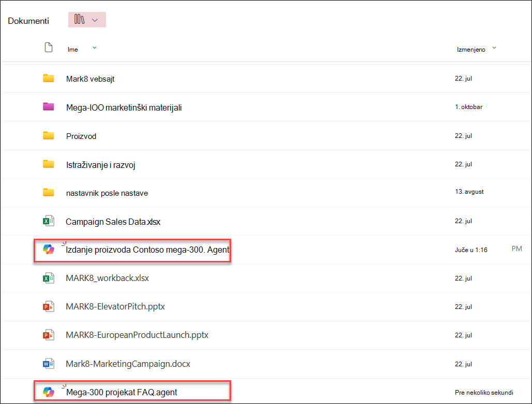Click 22. jul date for MARK8_workback.xlsx
Viewport: 532px width, 404px height.
463,278
